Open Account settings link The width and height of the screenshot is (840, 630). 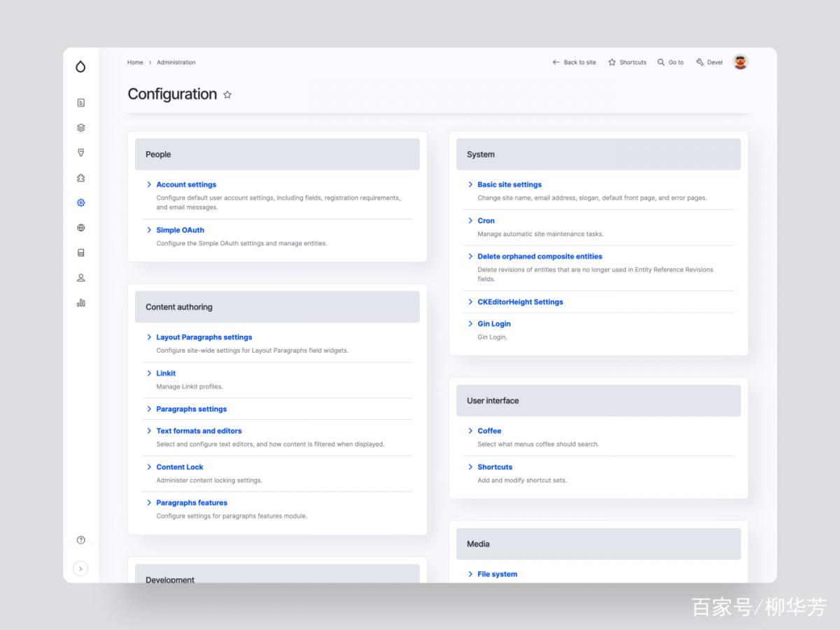point(186,185)
